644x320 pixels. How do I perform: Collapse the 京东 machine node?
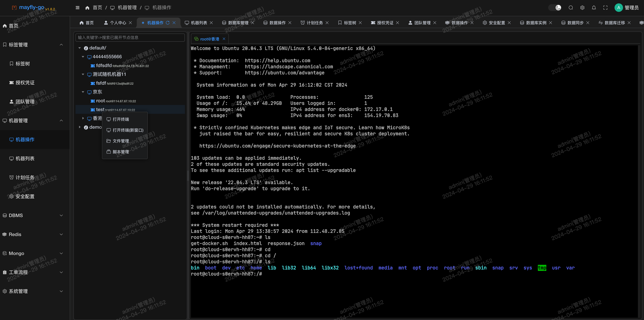click(x=83, y=92)
